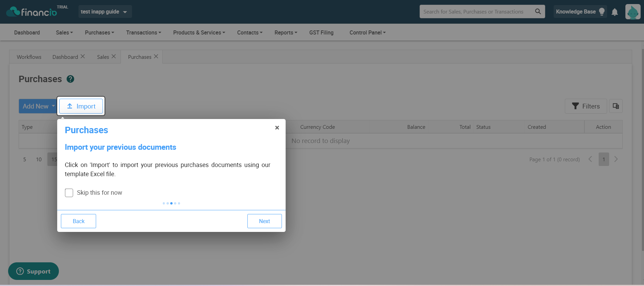Click the Import button
Image resolution: width=644 pixels, height=286 pixels.
[x=81, y=106]
